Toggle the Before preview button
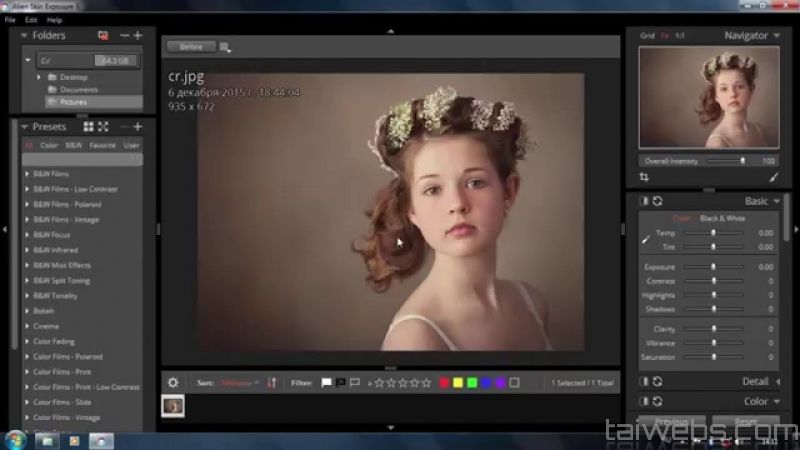Image resolution: width=800 pixels, height=450 pixels. tap(191, 47)
